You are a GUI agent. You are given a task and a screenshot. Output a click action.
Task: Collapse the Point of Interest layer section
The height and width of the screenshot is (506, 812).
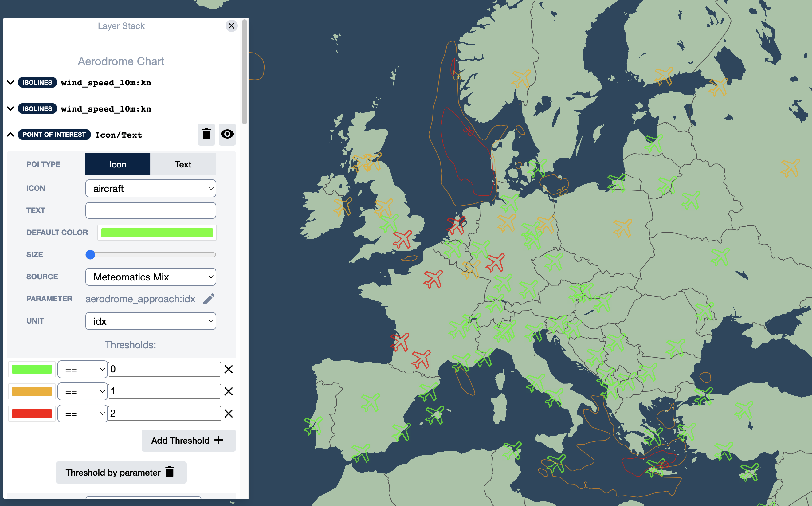click(10, 134)
